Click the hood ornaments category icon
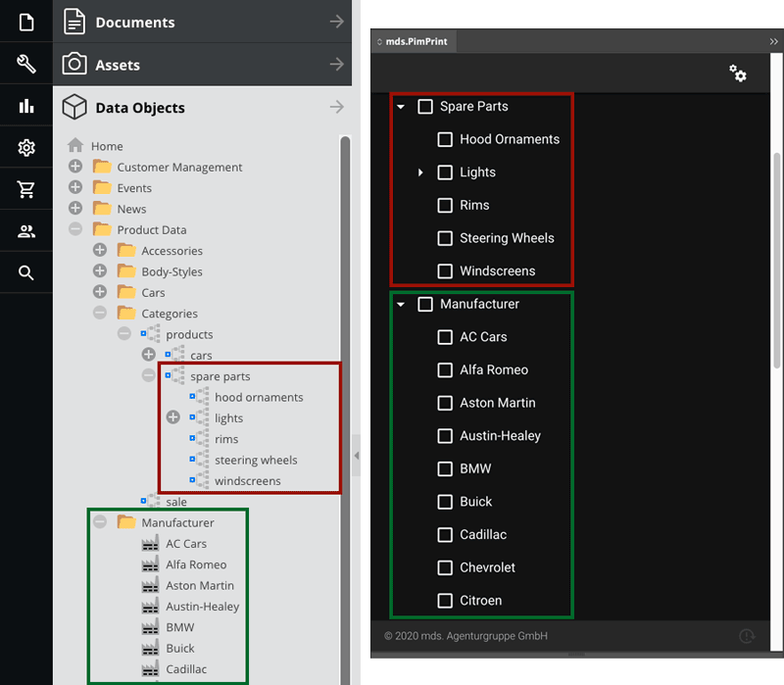Image resolution: width=784 pixels, height=685 pixels. 199,397
